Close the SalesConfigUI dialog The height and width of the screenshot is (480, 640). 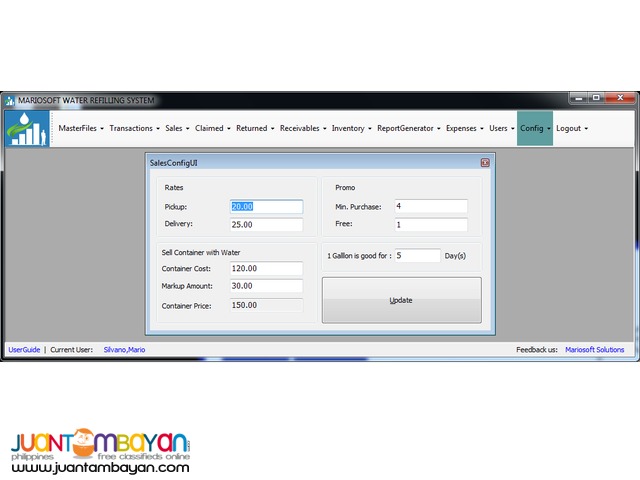click(x=485, y=163)
